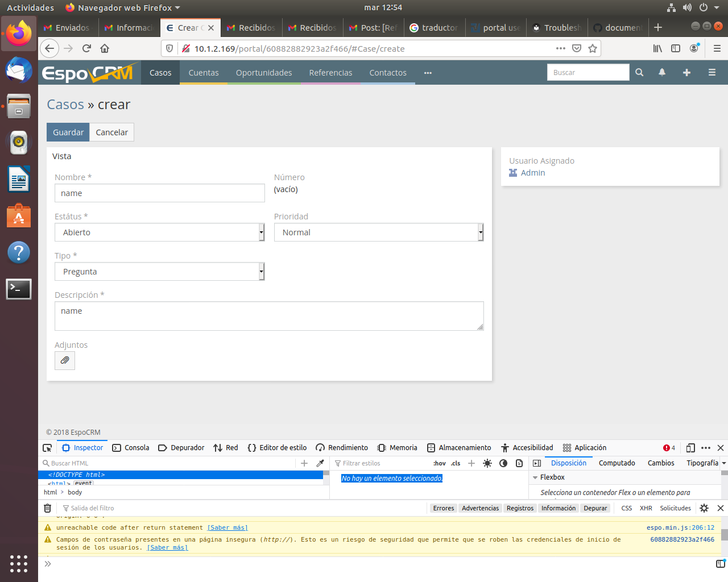Open the Tipo dropdown showing Pregunta
Viewport: 728px width, 582px height.
[x=160, y=272]
